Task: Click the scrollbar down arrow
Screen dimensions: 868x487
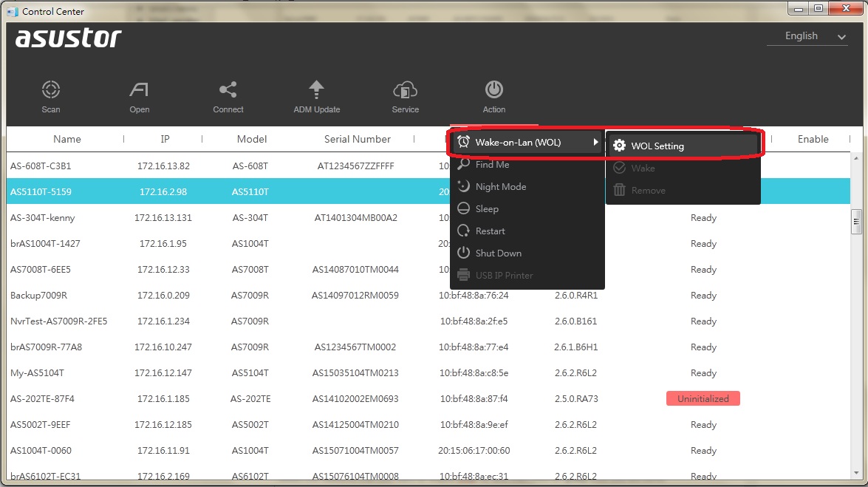Action: 856,473
